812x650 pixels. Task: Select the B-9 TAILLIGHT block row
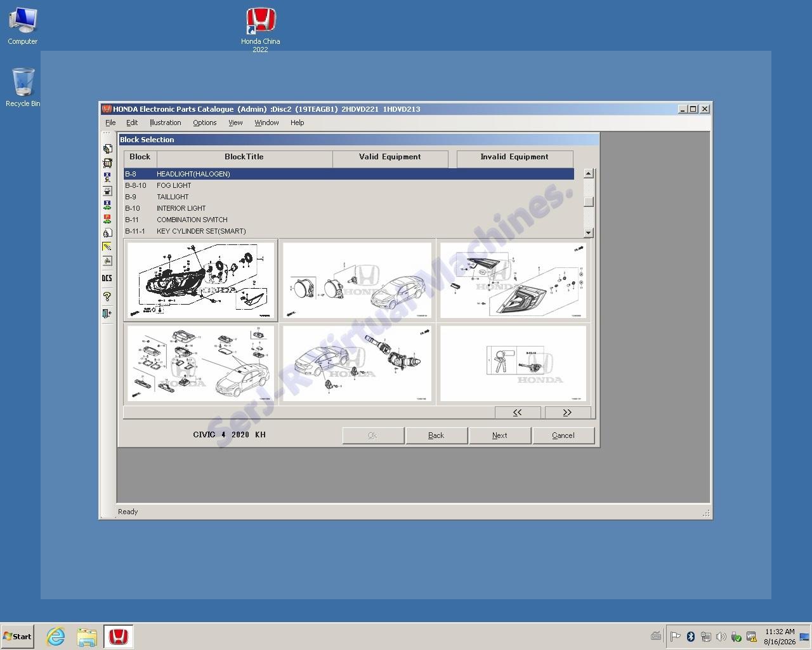tap(348, 197)
